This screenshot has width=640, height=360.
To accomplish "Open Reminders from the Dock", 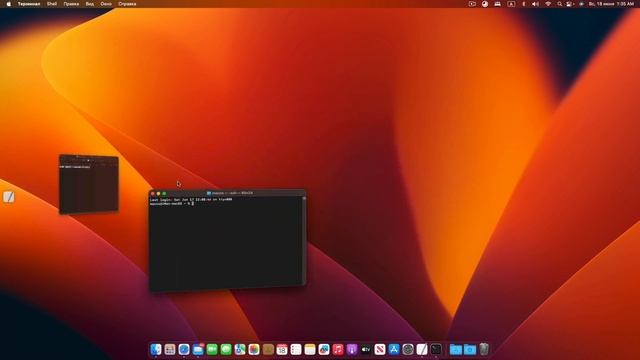I will pyautogui.click(x=296, y=349).
